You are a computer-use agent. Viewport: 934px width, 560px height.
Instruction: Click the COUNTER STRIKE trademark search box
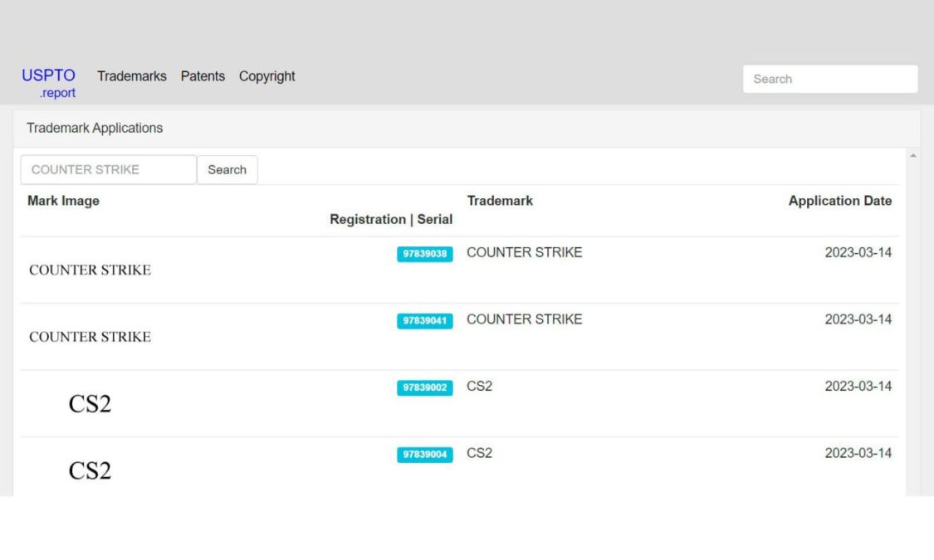tap(109, 169)
